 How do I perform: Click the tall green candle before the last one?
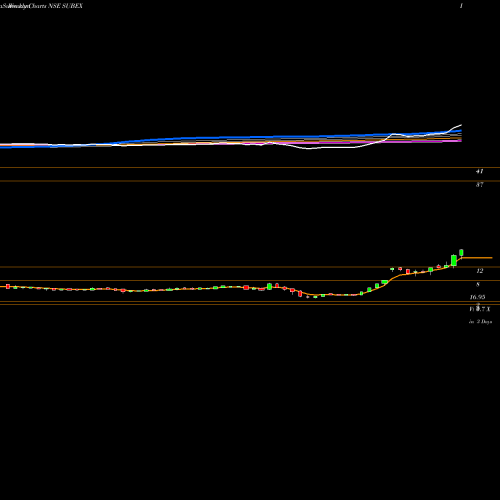(x=454, y=260)
